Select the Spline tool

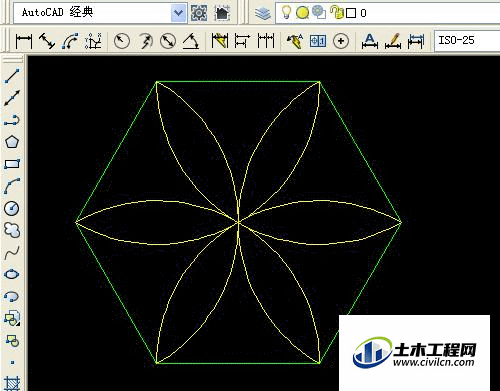tap(12, 253)
